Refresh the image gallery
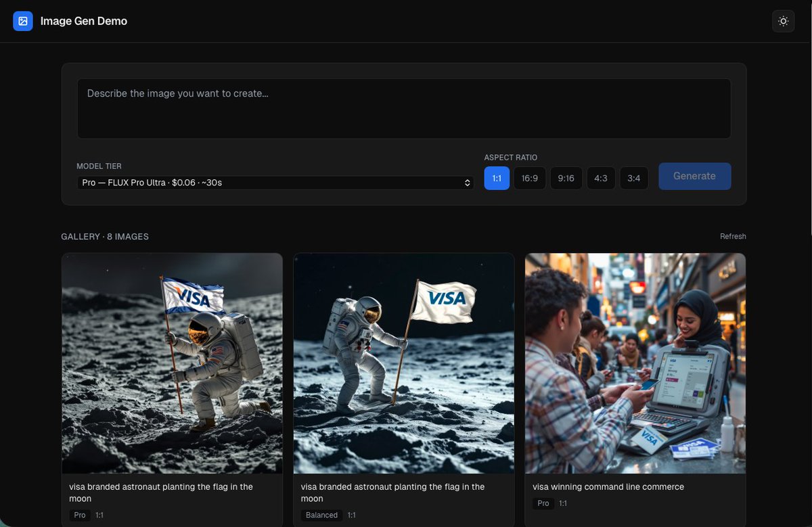This screenshot has width=812, height=527. tap(733, 236)
